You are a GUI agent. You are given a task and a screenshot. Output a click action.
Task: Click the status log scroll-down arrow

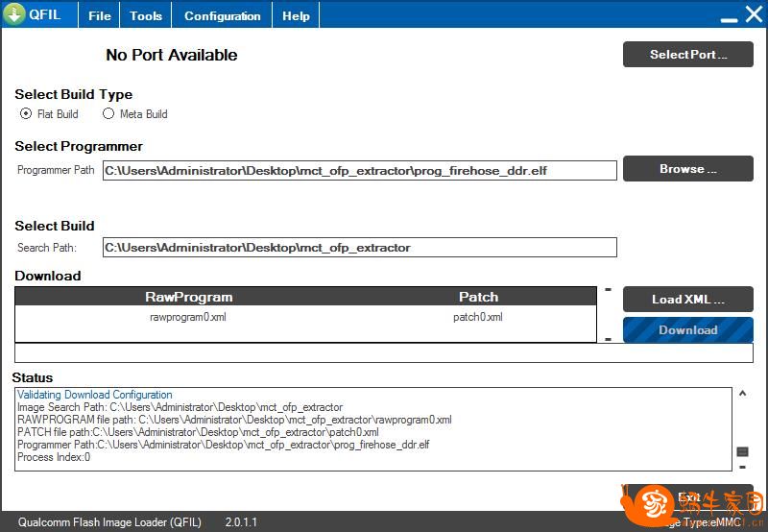tap(742, 468)
